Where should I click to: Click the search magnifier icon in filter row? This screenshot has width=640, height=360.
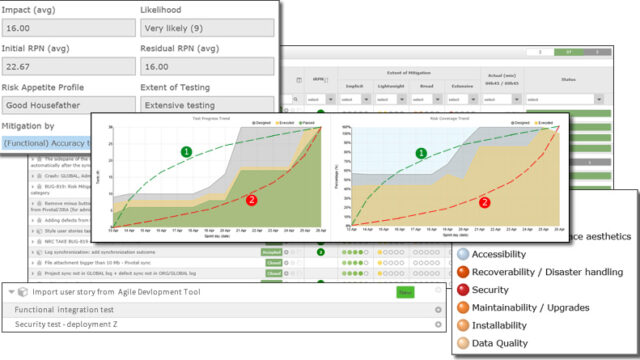[x=296, y=99]
